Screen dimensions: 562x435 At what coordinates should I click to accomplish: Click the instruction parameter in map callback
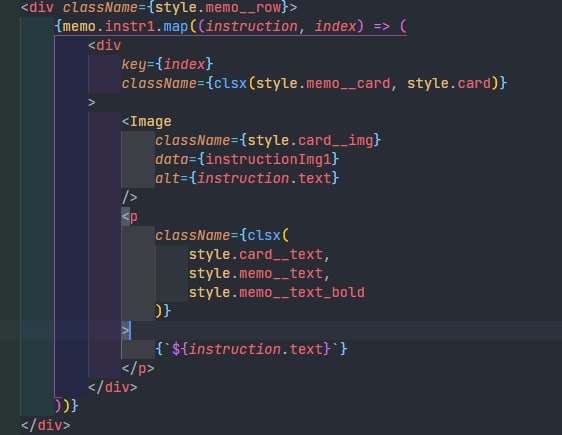click(x=251, y=27)
